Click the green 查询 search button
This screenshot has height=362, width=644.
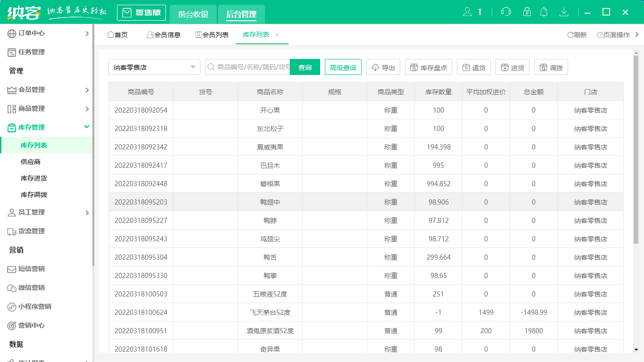pyautogui.click(x=305, y=67)
